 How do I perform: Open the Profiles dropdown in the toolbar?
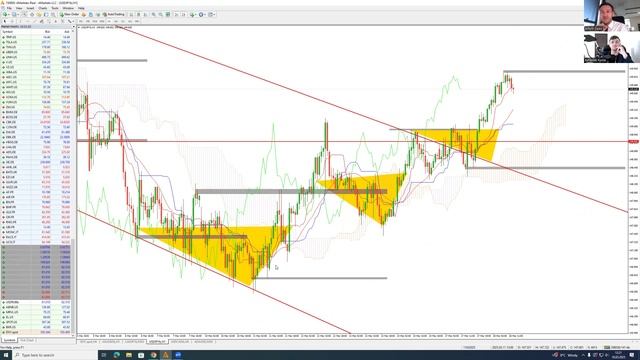15,14
